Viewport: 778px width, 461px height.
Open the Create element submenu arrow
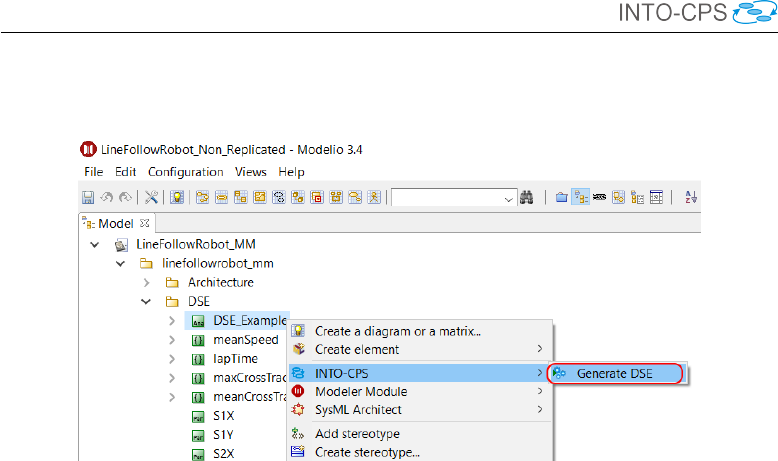pos(540,349)
